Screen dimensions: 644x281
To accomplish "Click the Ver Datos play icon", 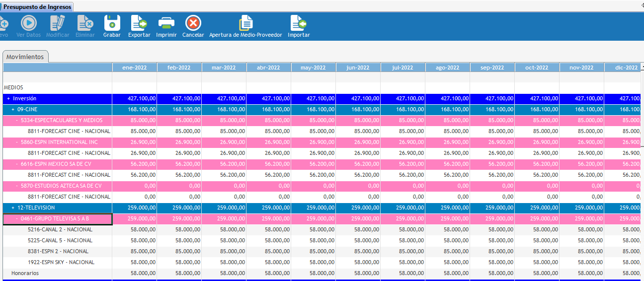I will coord(29,23).
